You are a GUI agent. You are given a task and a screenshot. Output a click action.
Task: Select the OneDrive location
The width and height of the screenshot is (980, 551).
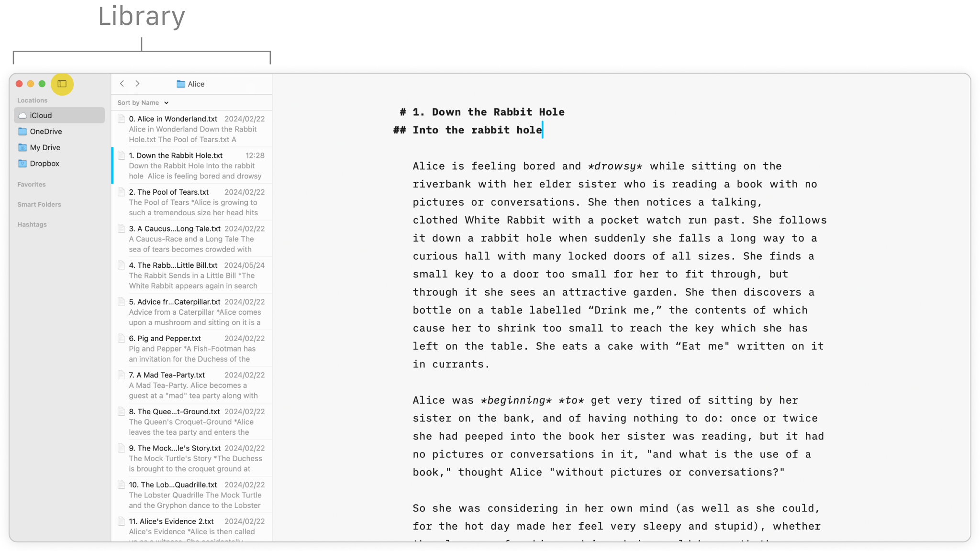(46, 131)
